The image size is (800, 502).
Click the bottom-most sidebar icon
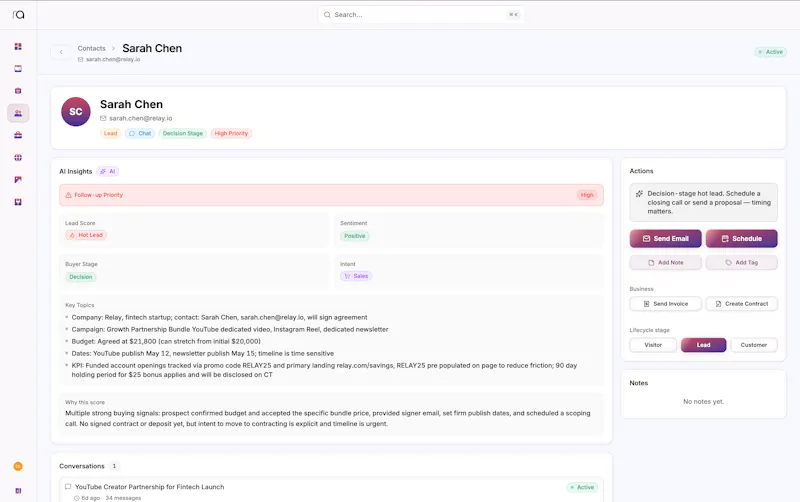click(18, 491)
